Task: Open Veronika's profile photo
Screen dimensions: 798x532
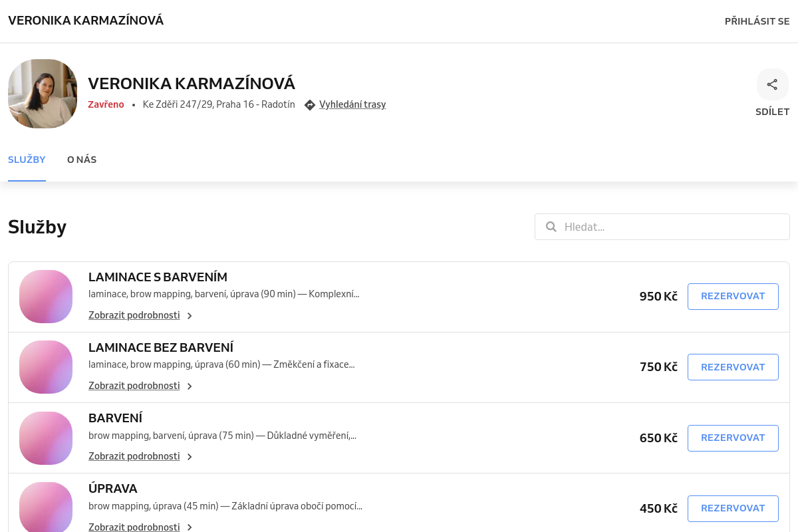Action: point(43,94)
